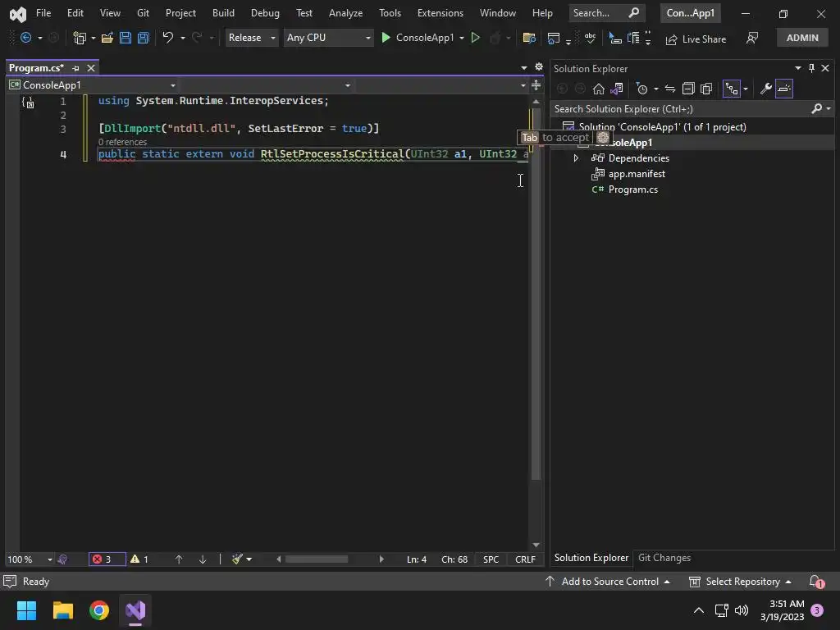
Task: Click Add to Source Control
Action: pos(608,582)
